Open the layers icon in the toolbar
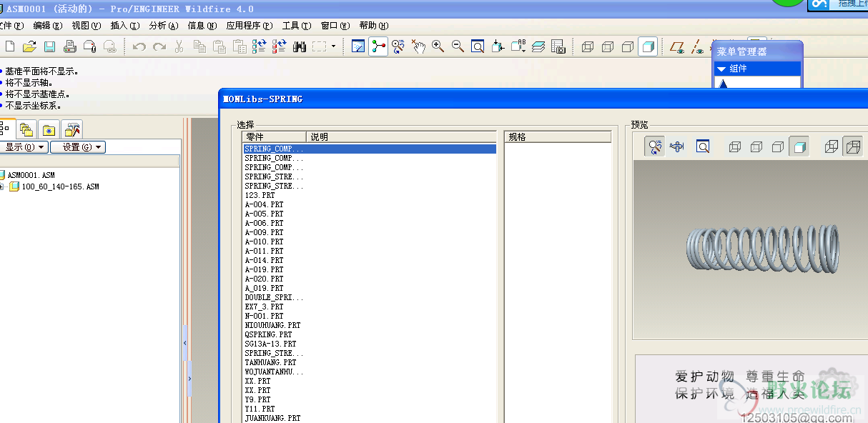 click(538, 46)
